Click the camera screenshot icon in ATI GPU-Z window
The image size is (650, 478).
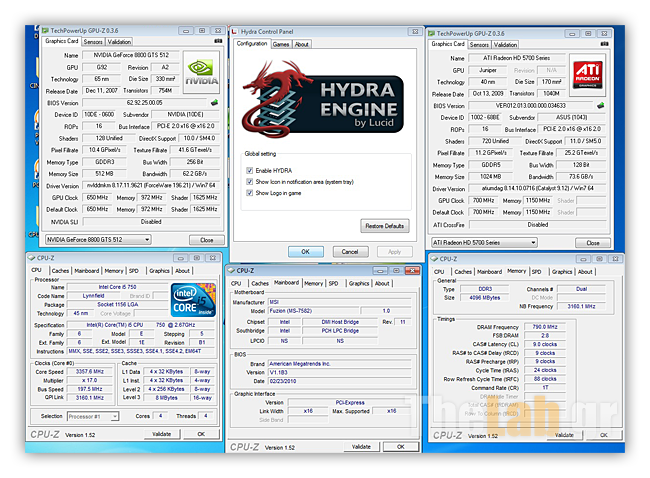click(x=604, y=44)
